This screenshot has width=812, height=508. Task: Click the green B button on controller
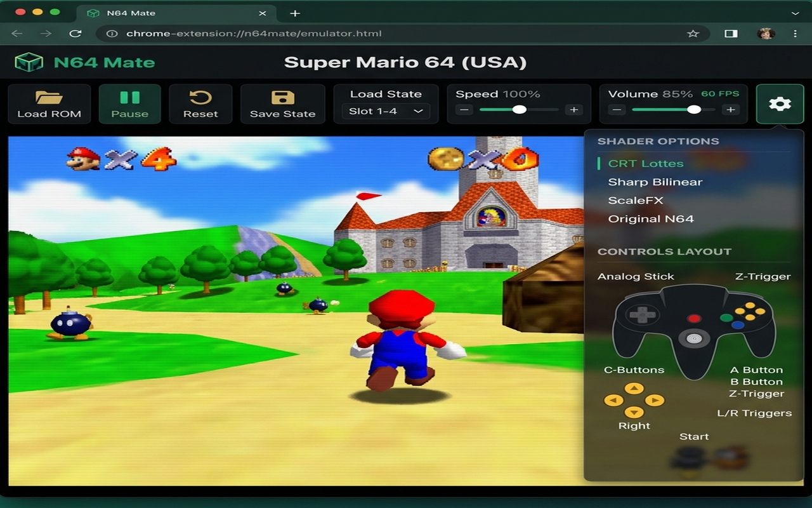[726, 317]
